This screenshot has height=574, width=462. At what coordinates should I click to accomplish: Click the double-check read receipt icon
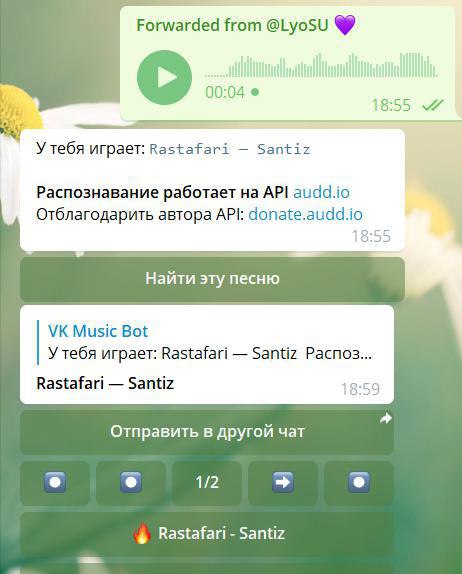coord(433,105)
